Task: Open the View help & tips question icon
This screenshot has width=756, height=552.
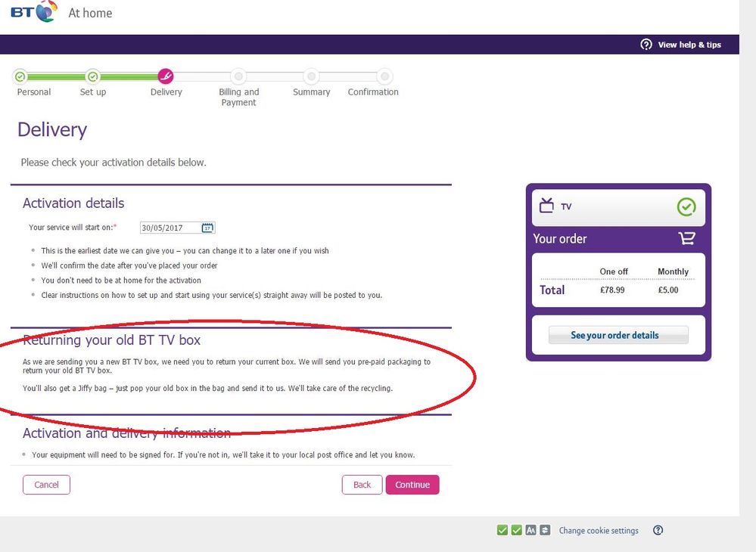Action: [x=646, y=45]
